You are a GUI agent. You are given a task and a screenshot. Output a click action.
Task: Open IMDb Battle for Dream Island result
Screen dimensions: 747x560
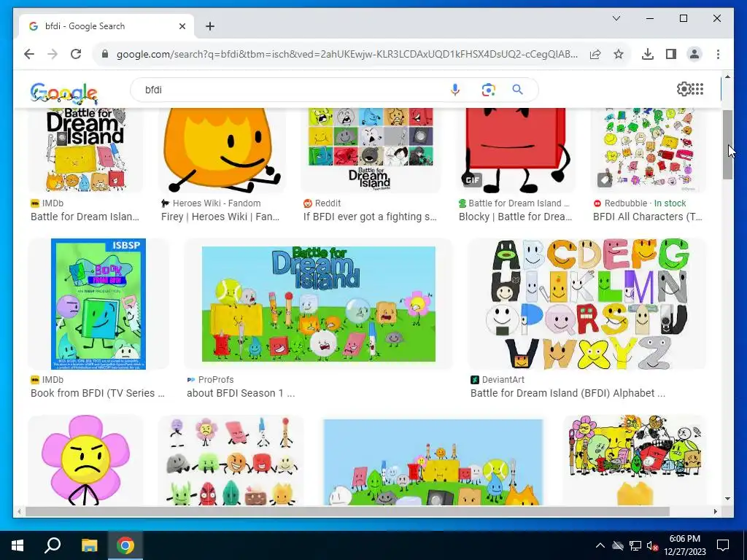coord(85,217)
